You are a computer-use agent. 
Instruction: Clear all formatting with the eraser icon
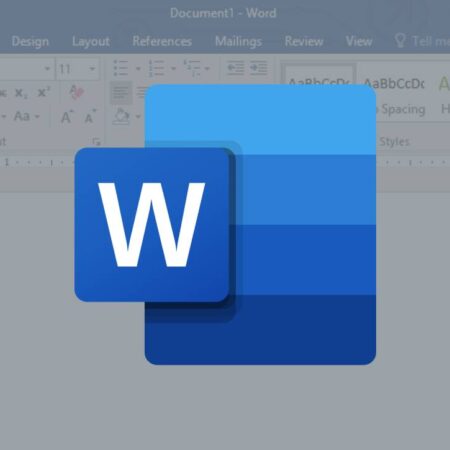(x=76, y=92)
